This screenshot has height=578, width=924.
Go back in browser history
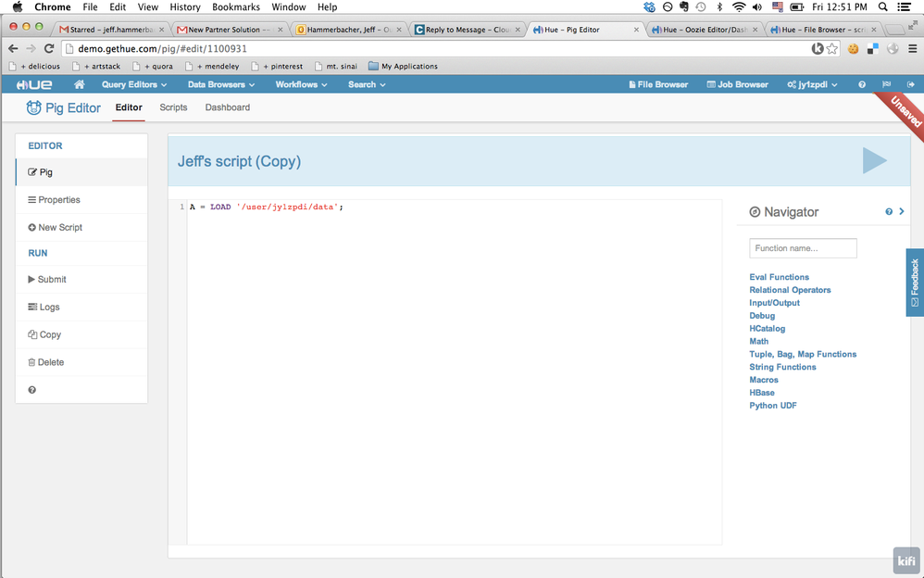click(13, 48)
